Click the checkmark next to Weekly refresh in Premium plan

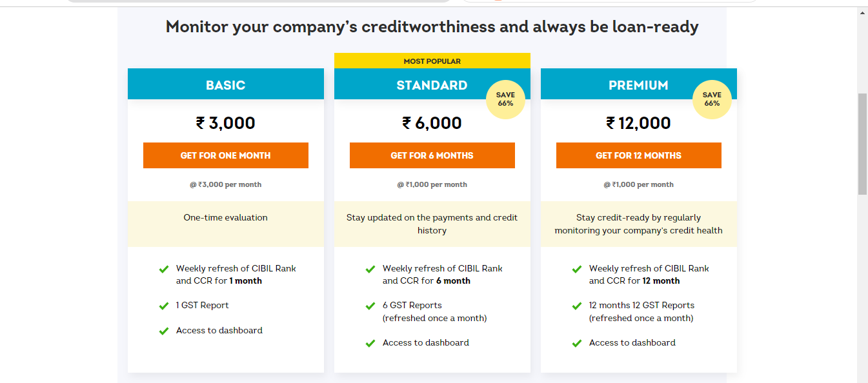pos(576,269)
